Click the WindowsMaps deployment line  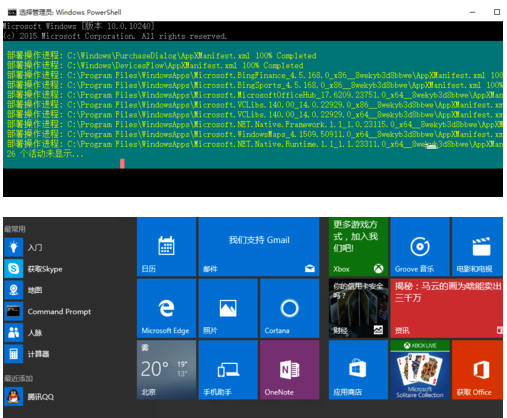[x=255, y=134]
